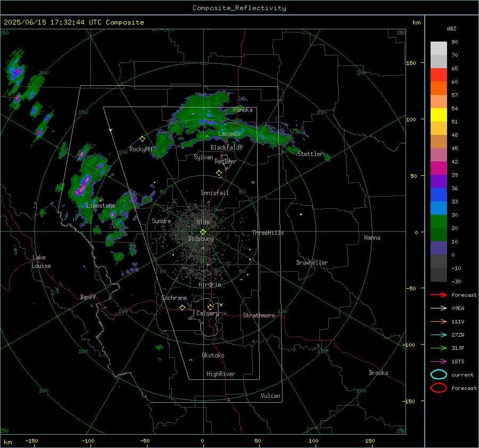Click the white plus marker west of Hanna

pos(301,214)
